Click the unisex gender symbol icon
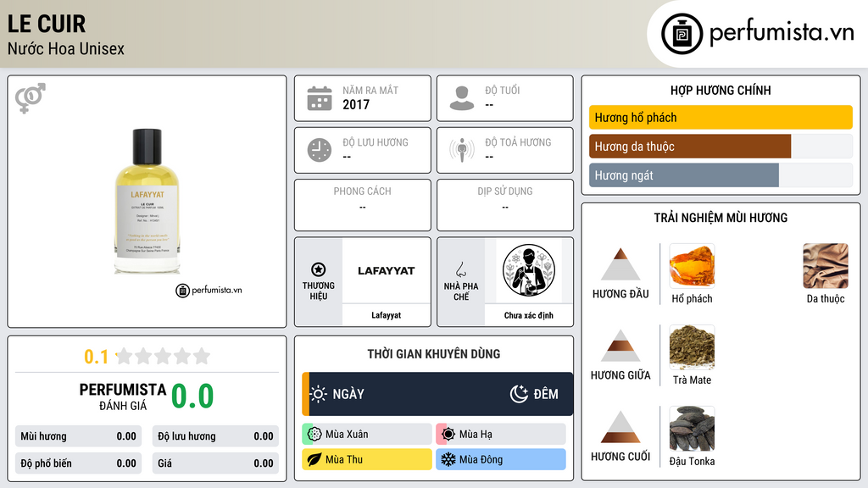868x488 pixels. coord(31,98)
